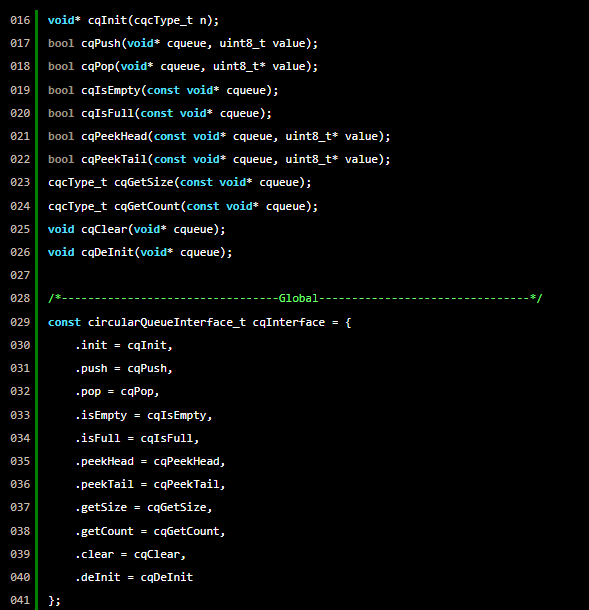Click the .isEmpty member assignment

(x=144, y=415)
